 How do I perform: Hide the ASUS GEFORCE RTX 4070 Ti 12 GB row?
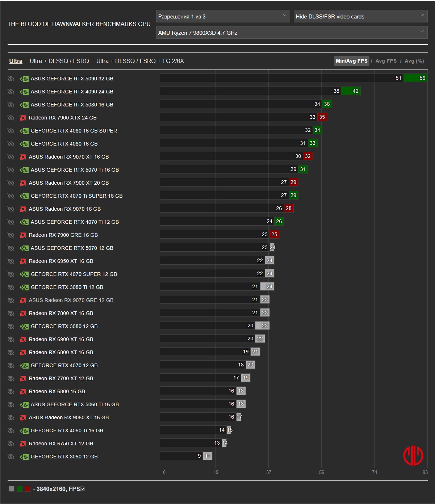(x=11, y=222)
